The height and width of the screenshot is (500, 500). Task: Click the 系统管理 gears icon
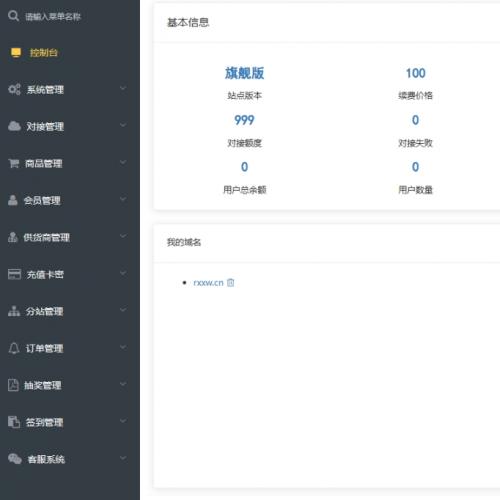14,89
